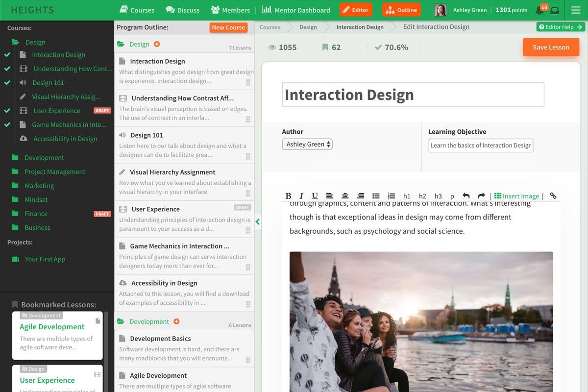Undo the last edit in the editor
Image resolution: width=588 pixels, height=392 pixels.
[466, 196]
